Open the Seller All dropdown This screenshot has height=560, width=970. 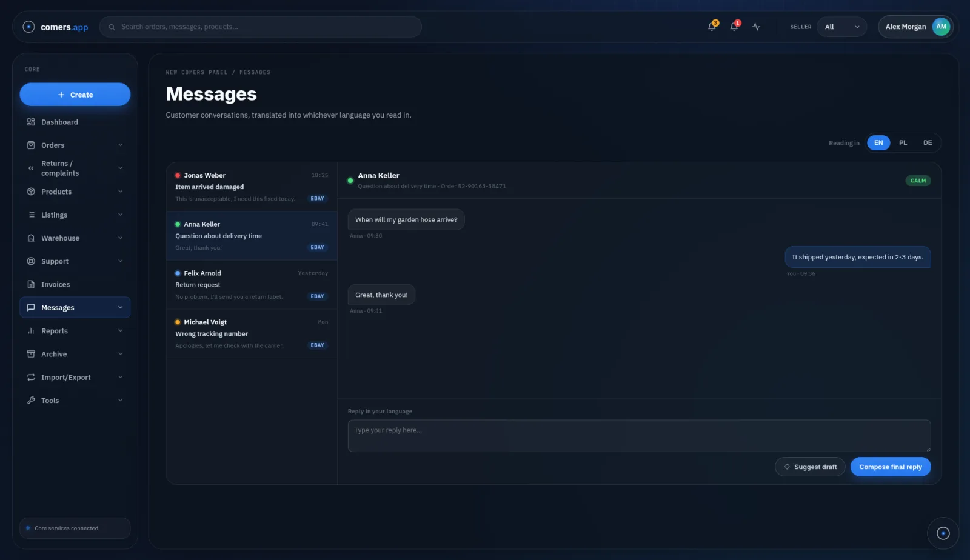pos(841,27)
